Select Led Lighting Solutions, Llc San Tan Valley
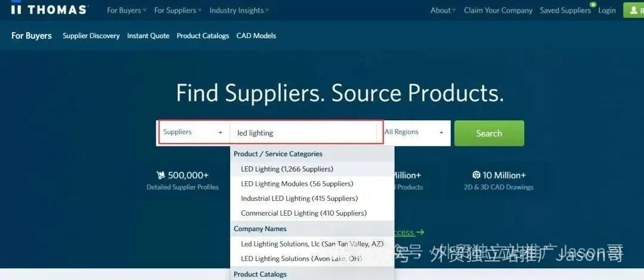Image resolution: width=644 pixels, height=280 pixels. [312, 244]
